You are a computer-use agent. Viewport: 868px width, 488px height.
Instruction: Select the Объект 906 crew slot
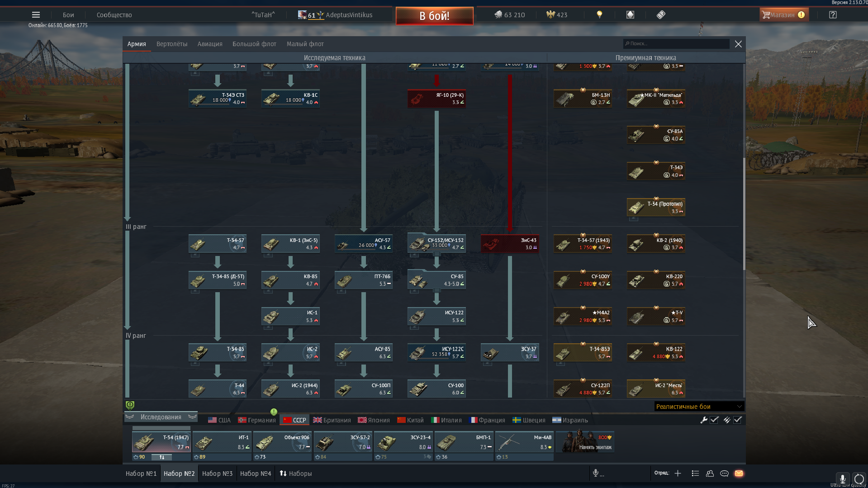click(x=282, y=442)
